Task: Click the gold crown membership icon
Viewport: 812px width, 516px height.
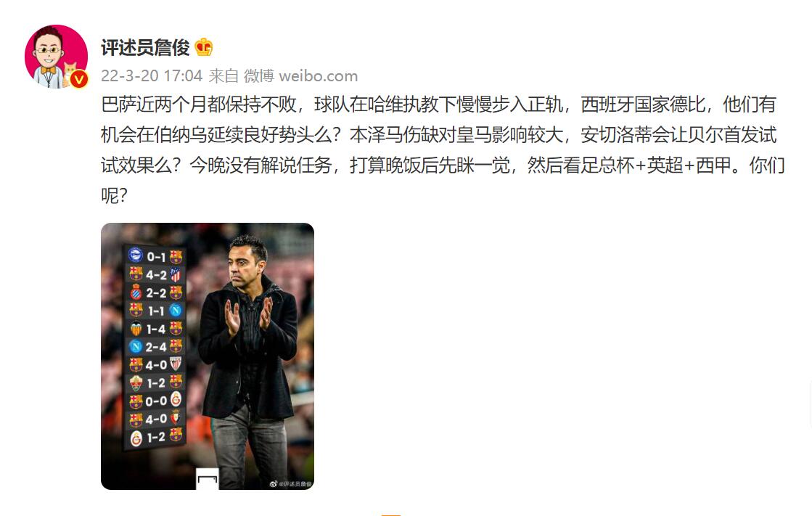Action: (x=203, y=48)
